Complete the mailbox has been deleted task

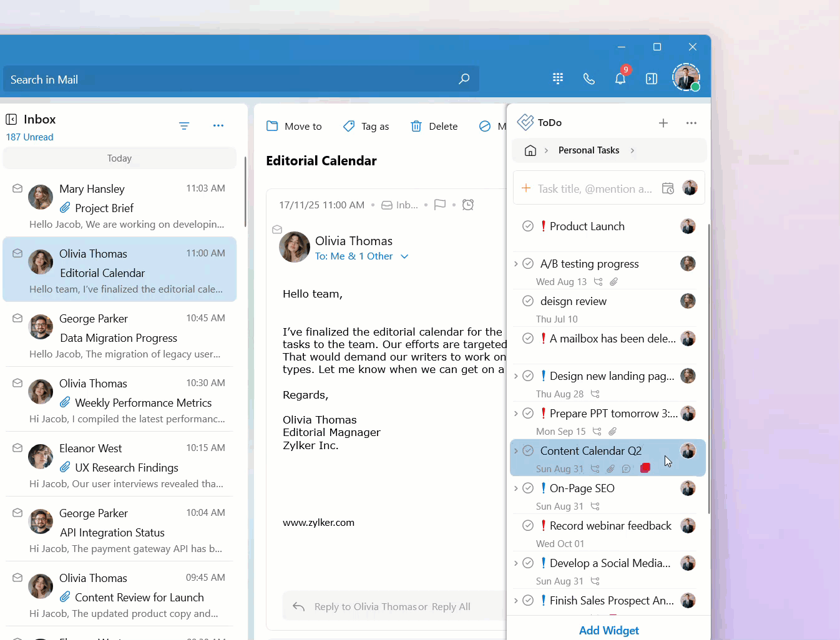point(528,338)
